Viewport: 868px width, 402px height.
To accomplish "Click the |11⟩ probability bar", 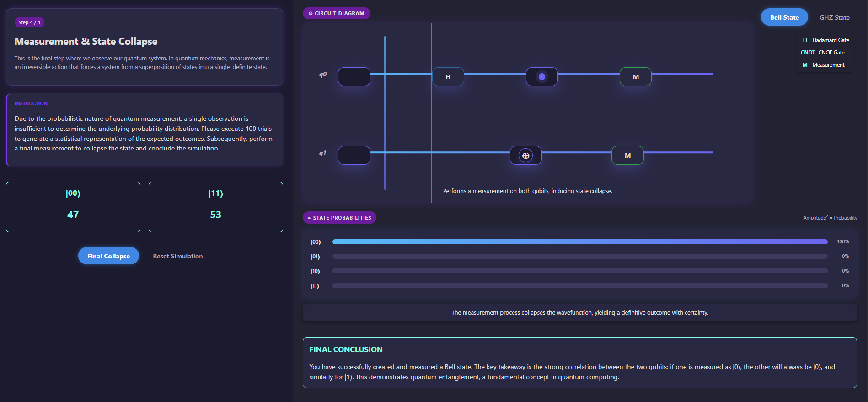I will 579,286.
